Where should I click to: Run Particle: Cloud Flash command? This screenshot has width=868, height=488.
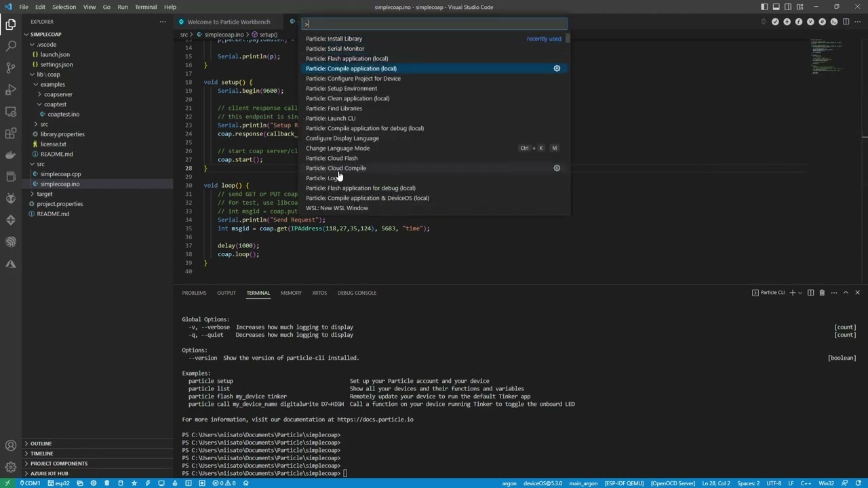tap(434, 158)
